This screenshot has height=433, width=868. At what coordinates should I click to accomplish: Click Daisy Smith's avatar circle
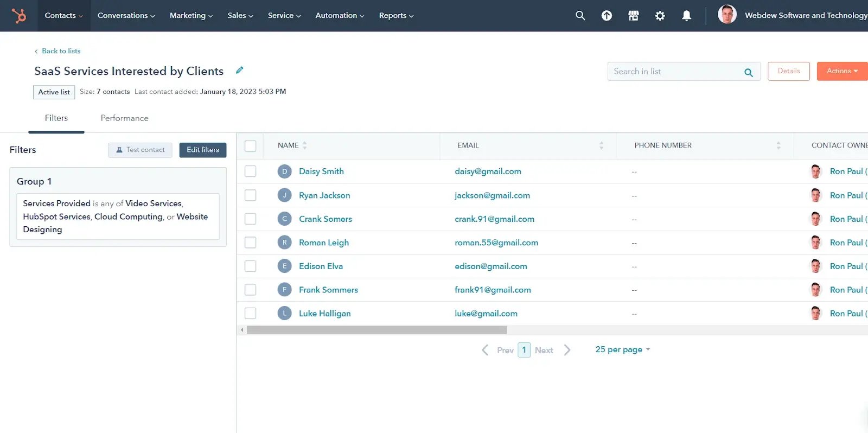coord(284,171)
